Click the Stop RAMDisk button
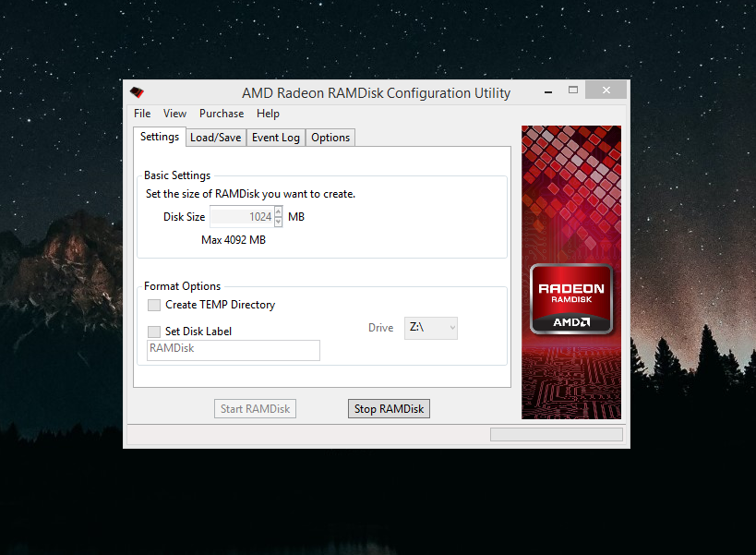Image resolution: width=756 pixels, height=555 pixels. tap(390, 409)
